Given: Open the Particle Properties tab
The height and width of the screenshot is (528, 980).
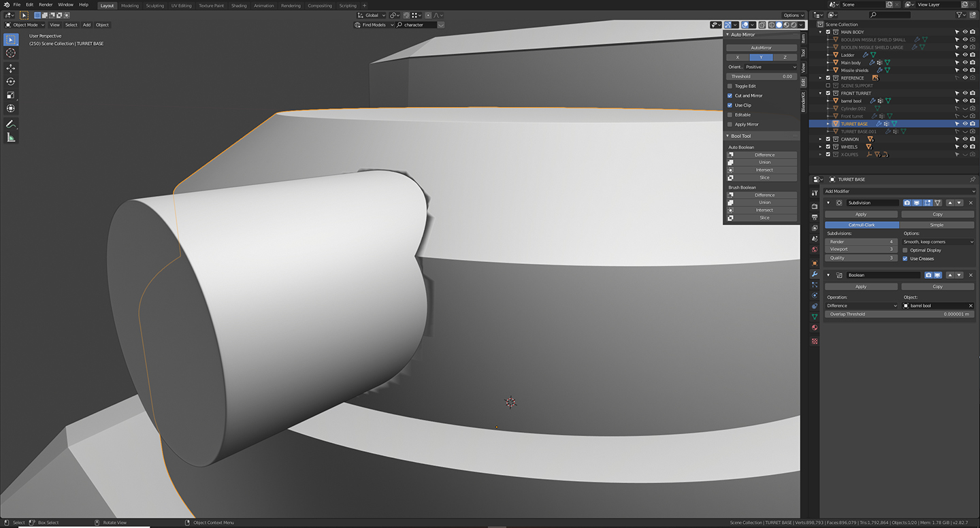Looking at the screenshot, I should [x=814, y=286].
